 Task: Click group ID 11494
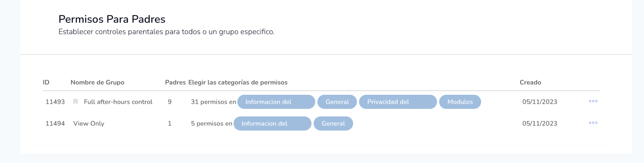point(55,124)
